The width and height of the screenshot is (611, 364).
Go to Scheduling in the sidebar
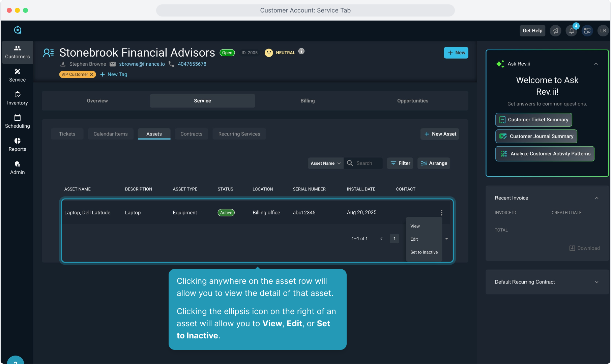coord(18,121)
